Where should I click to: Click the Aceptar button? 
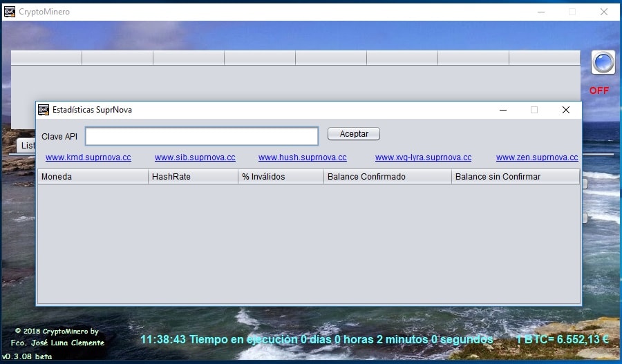(353, 133)
